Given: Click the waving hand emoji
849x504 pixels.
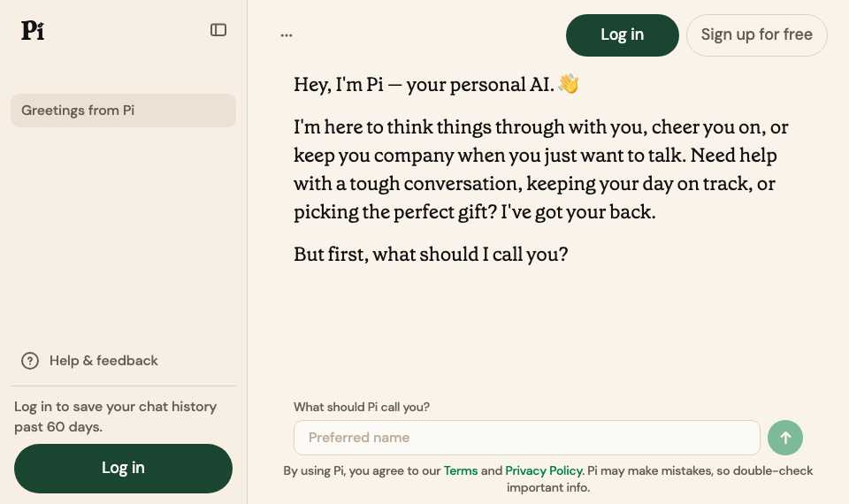Looking at the screenshot, I should point(569,84).
